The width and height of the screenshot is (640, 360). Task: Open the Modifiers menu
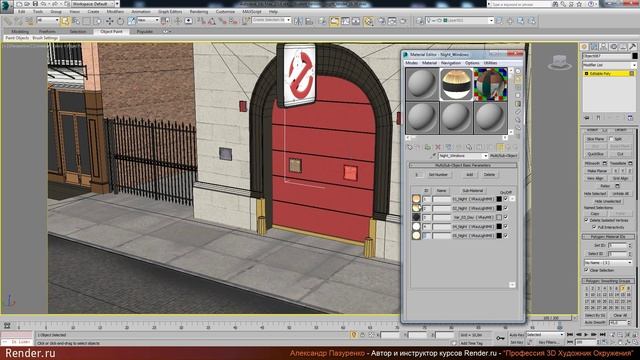[115, 12]
